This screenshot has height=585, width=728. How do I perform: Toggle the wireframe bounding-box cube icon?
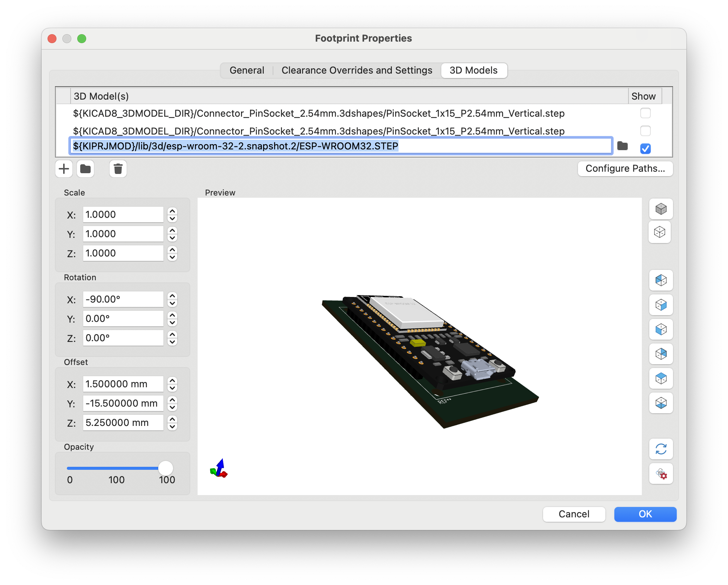(x=659, y=232)
